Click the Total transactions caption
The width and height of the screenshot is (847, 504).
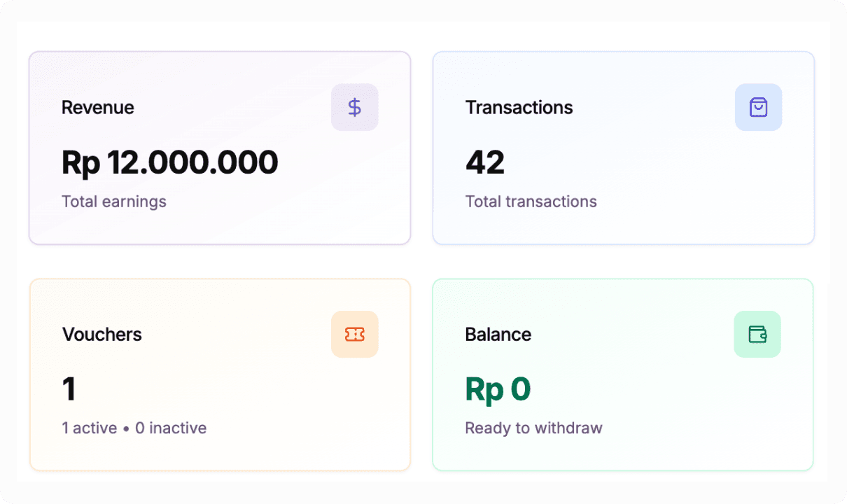point(531,202)
